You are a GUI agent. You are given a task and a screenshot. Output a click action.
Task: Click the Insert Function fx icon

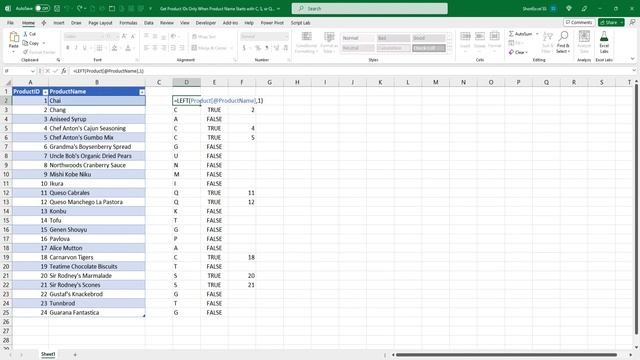point(64,71)
